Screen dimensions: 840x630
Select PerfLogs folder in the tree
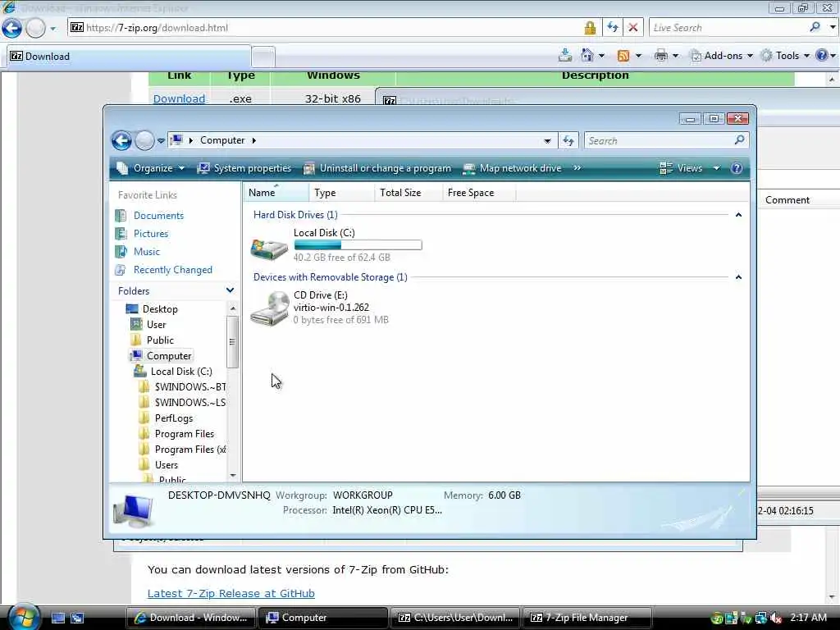click(x=174, y=418)
